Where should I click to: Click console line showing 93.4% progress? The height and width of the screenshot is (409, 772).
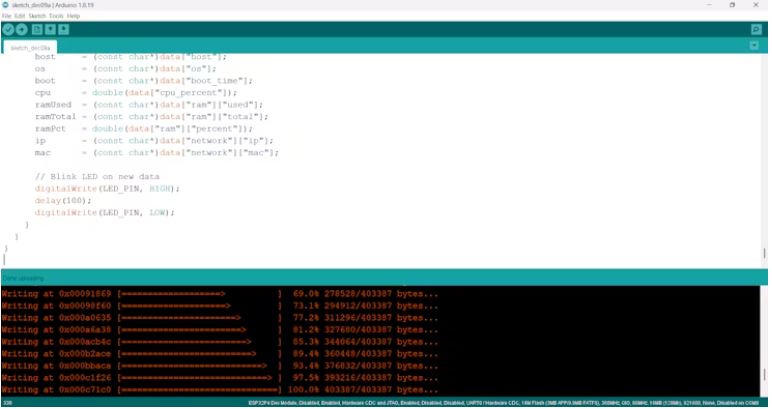[220, 366]
